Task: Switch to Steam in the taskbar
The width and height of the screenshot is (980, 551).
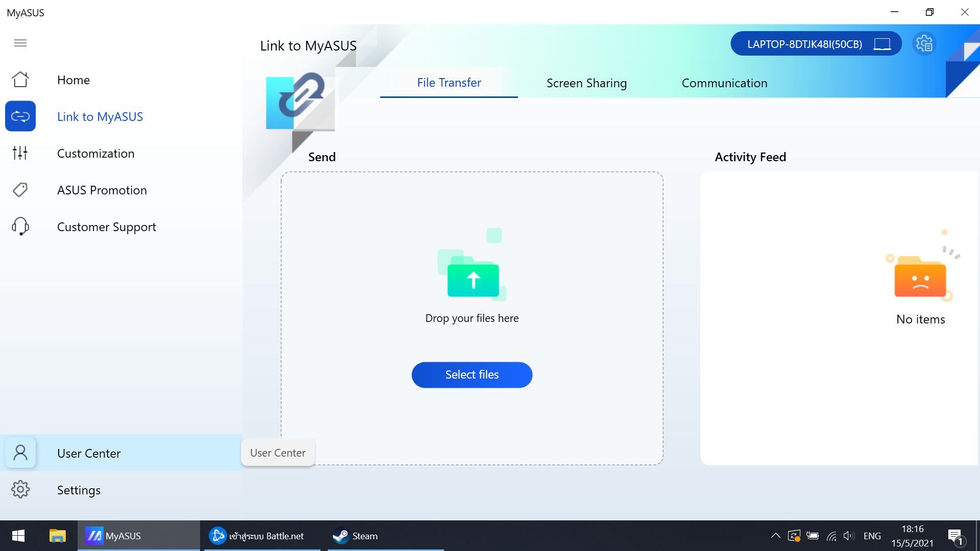Action: point(385,536)
